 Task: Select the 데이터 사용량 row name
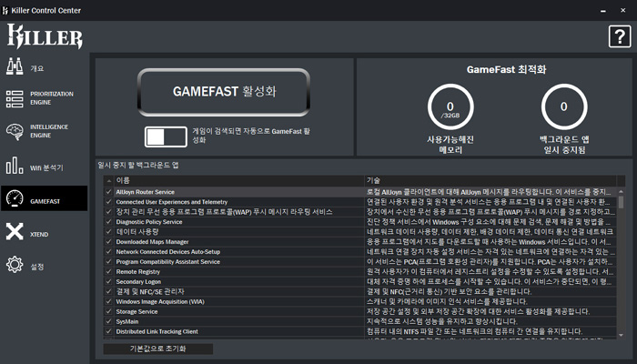(x=137, y=231)
